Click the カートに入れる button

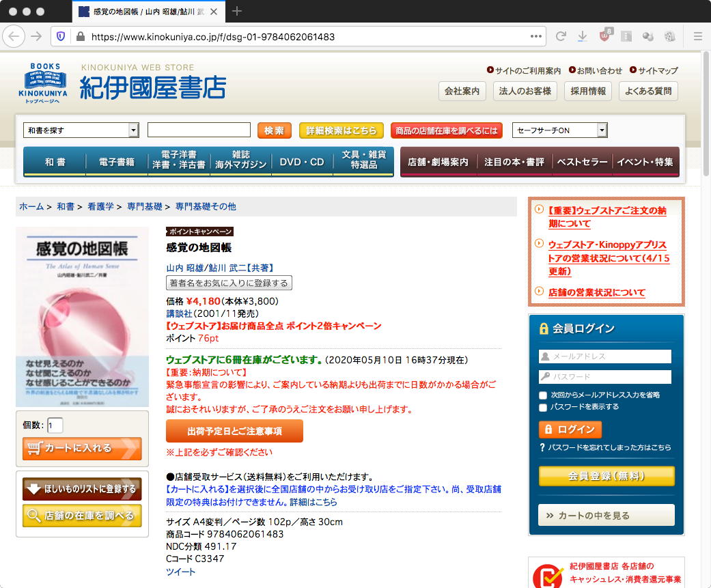(82, 448)
